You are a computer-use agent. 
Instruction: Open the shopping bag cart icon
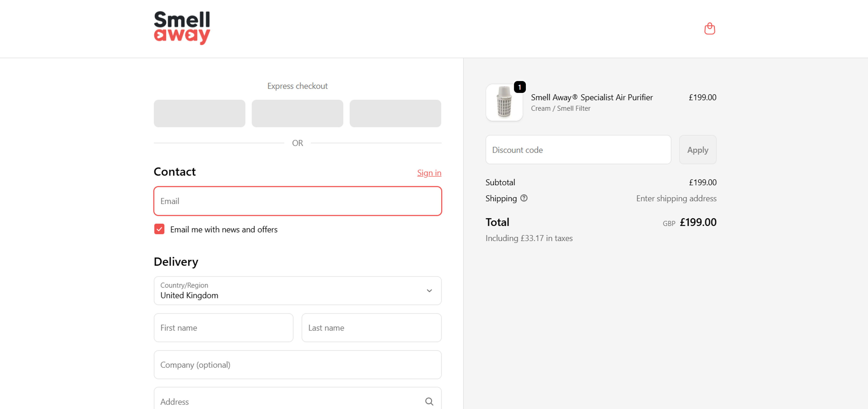(709, 29)
